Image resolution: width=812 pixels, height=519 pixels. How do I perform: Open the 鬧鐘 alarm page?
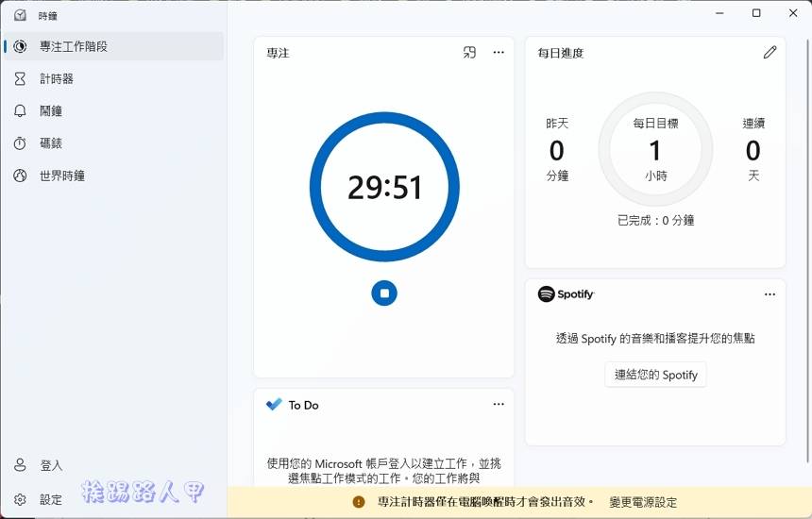coord(51,111)
